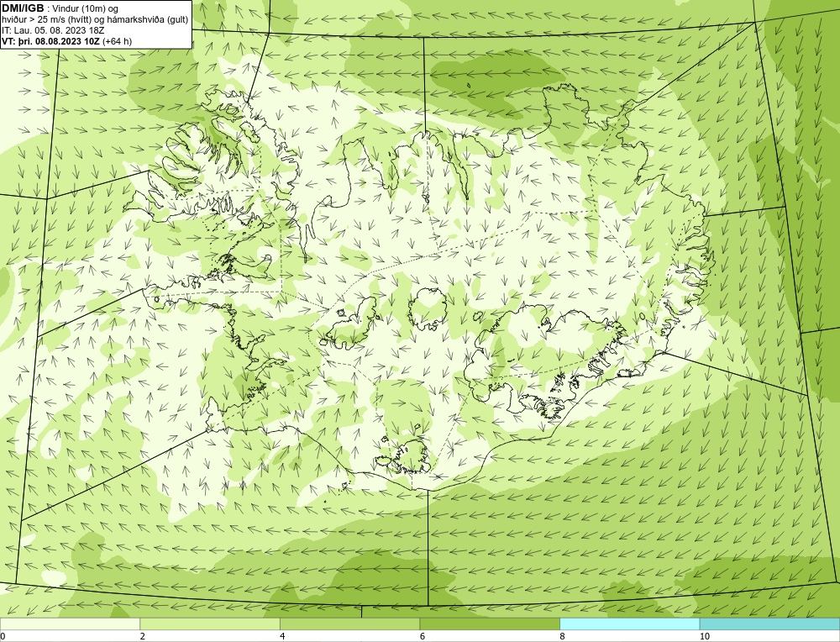840x642 pixels.
Task: Click the 8–10 m/s light cyan legend swatch
Action: pyautogui.click(x=629, y=624)
